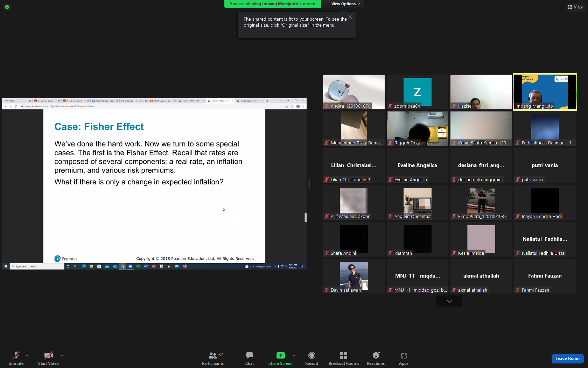Select putri vania participant tile
Screen dimensions: 588x368
[x=545, y=165]
